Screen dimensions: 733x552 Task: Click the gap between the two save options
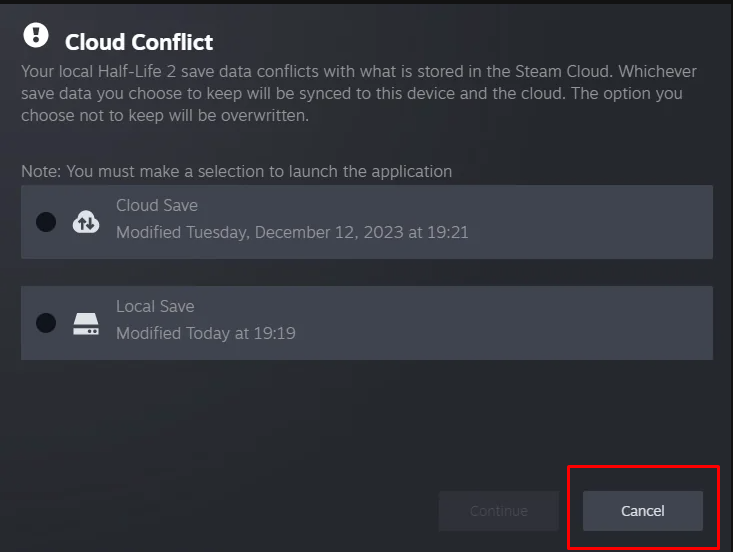click(x=366, y=272)
